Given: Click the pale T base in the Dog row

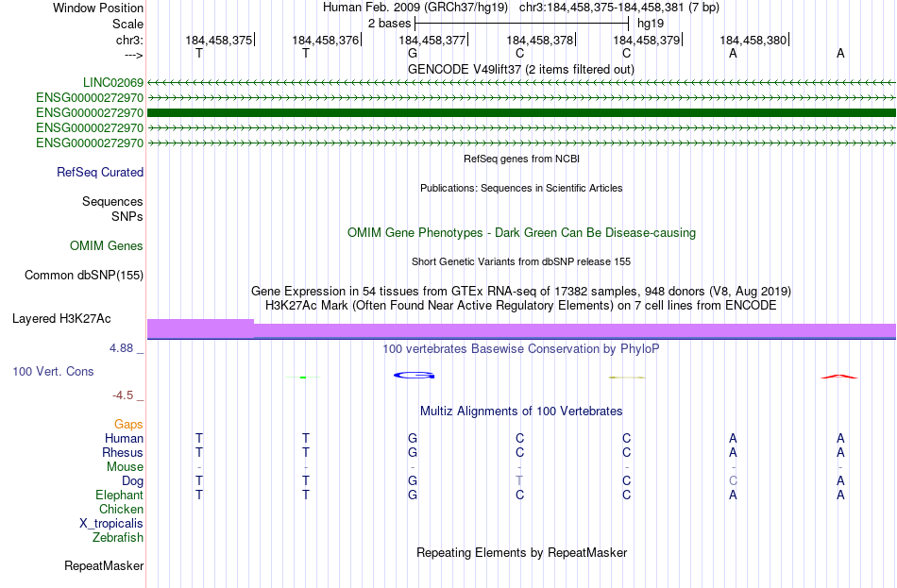Looking at the screenshot, I should point(519,481).
